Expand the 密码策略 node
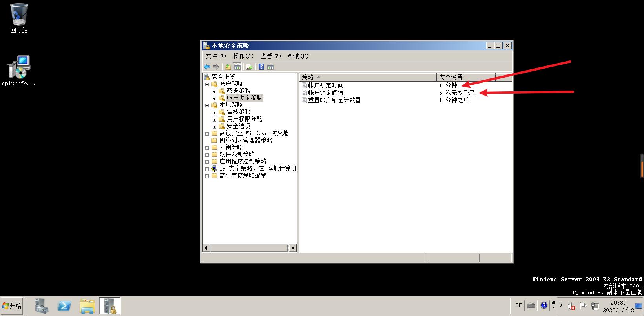 (x=214, y=91)
